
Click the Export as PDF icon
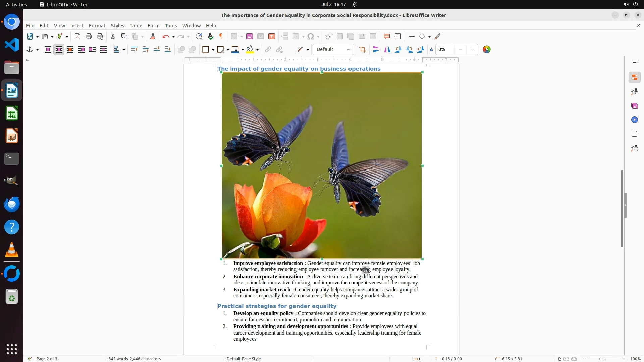[77, 37]
